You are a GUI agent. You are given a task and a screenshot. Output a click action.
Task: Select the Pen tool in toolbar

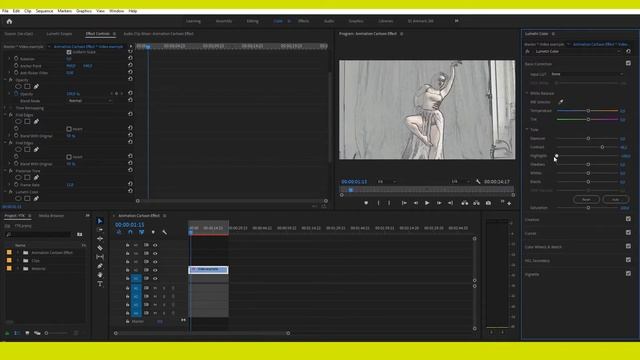click(100, 266)
